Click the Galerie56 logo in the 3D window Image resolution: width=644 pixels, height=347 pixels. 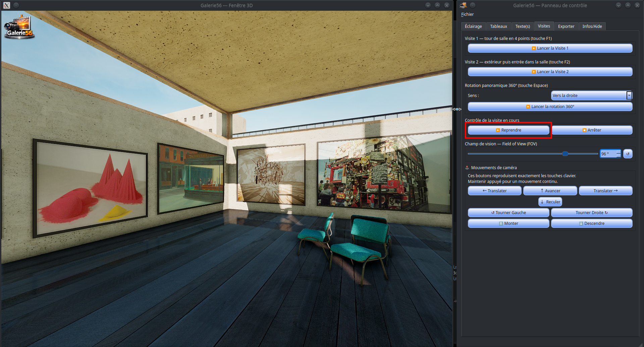[19, 27]
